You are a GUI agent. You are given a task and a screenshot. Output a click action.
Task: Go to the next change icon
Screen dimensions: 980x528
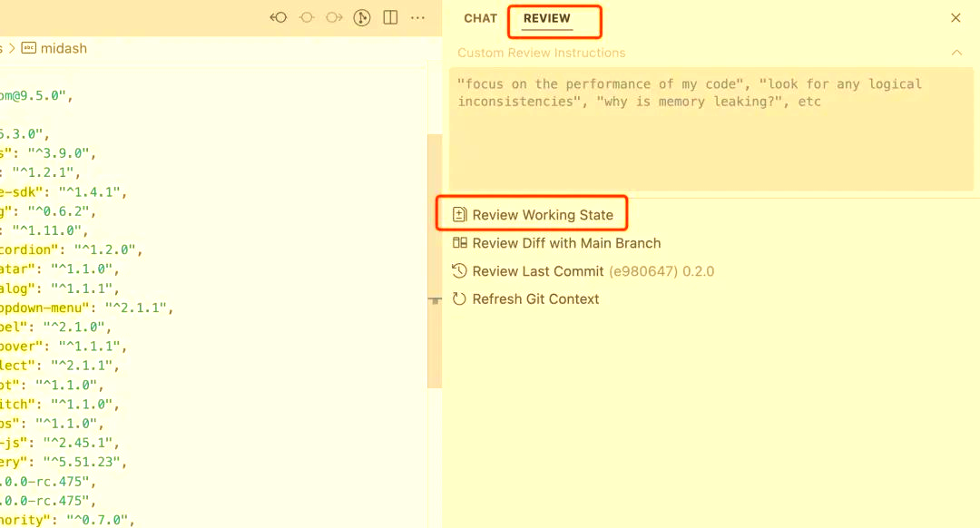(334, 17)
